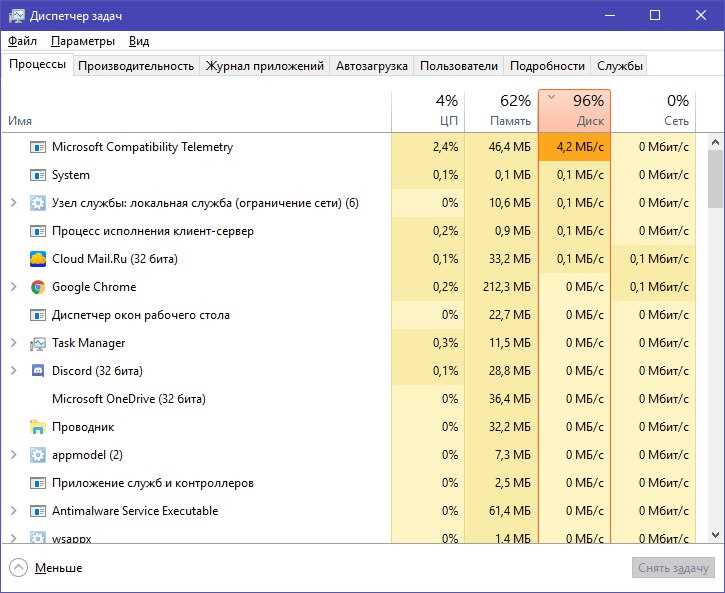This screenshot has width=725, height=593.
Task: Click the Проводник folder icon
Action: (37, 428)
